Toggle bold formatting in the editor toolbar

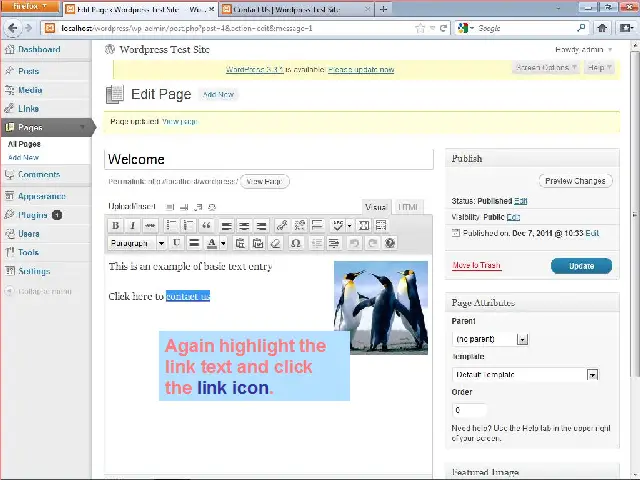[x=116, y=225]
